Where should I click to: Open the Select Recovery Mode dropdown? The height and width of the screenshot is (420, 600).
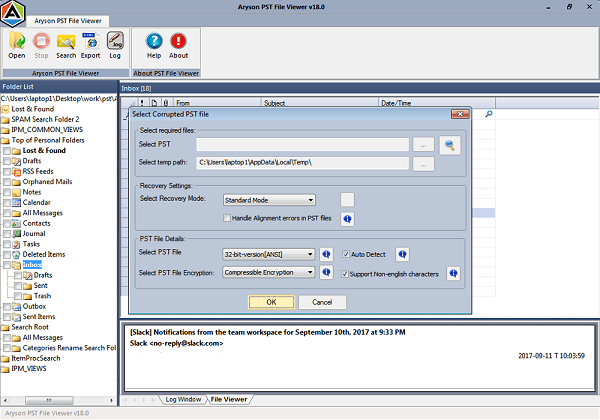[310, 200]
